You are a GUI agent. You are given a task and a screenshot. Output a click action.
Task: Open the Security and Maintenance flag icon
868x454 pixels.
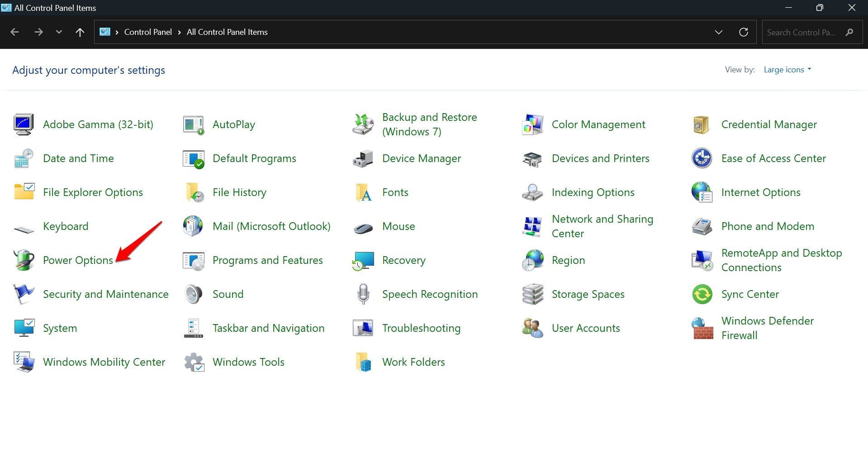(x=24, y=294)
